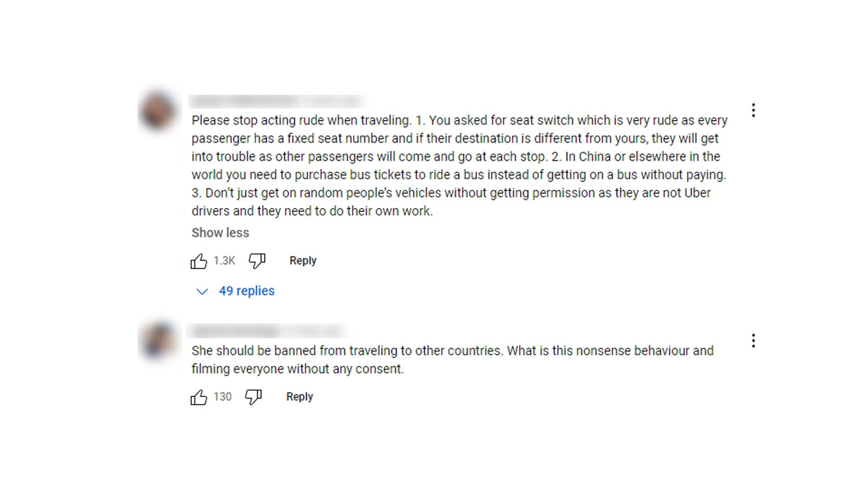The height and width of the screenshot is (488, 868).
Task: Open the second commenter's blurred username link
Action: click(234, 331)
